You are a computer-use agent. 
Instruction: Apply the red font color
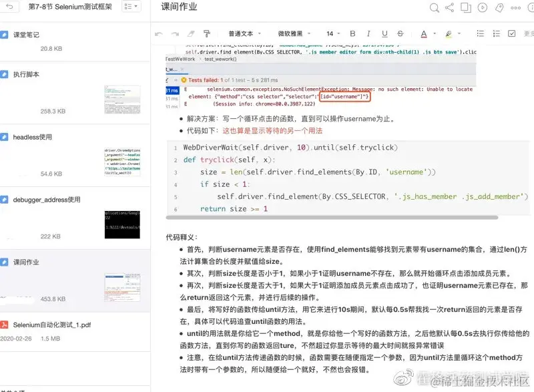[x=424, y=33]
